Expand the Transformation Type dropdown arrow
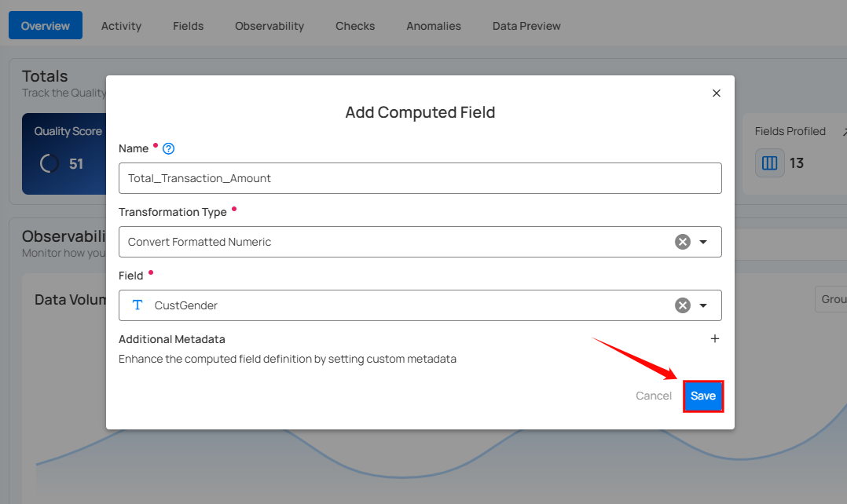Screen dimensions: 847x504 click(x=704, y=242)
